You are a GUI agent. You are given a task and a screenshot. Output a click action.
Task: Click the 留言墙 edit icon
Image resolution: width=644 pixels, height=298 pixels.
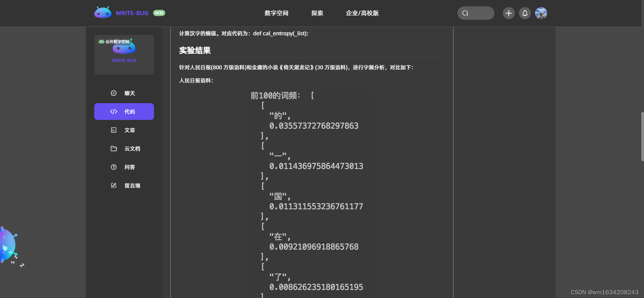click(114, 185)
